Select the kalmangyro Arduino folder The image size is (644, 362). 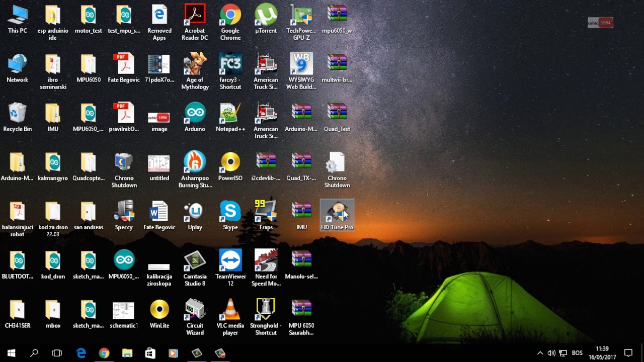[x=53, y=167]
